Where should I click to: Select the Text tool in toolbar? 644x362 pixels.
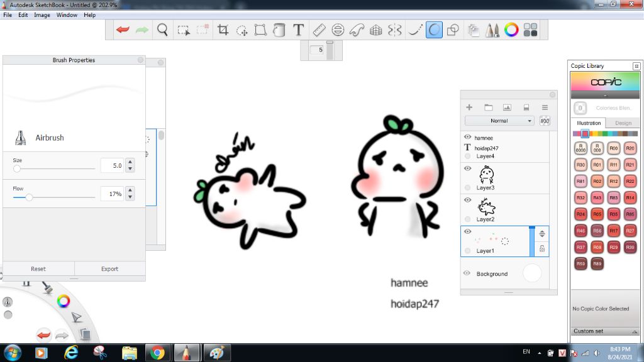coord(299,30)
